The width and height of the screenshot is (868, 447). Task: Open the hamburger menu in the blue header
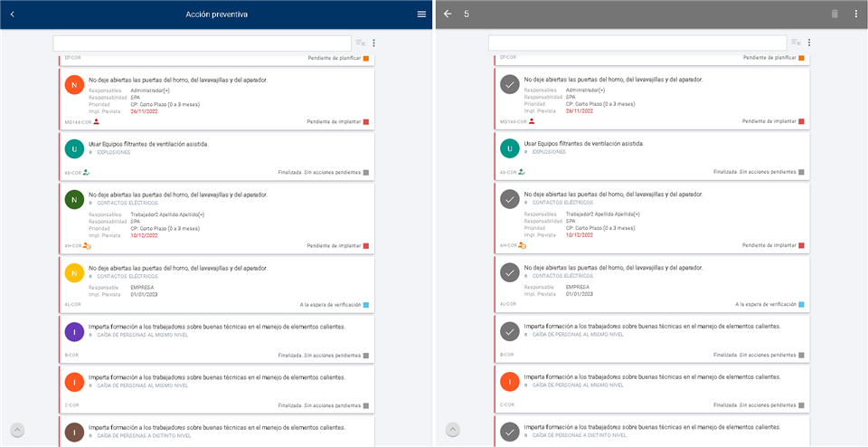pos(421,14)
